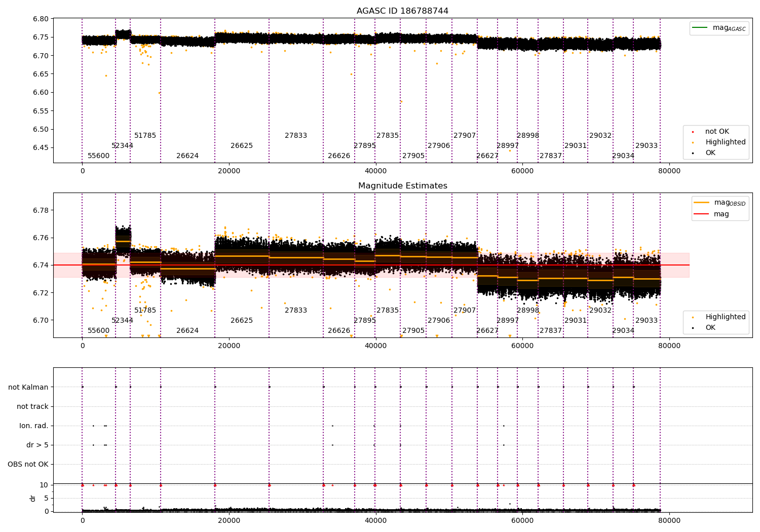Click the 40000 x-axis tick under the top plot
The image size is (760, 532).
[x=375, y=172]
